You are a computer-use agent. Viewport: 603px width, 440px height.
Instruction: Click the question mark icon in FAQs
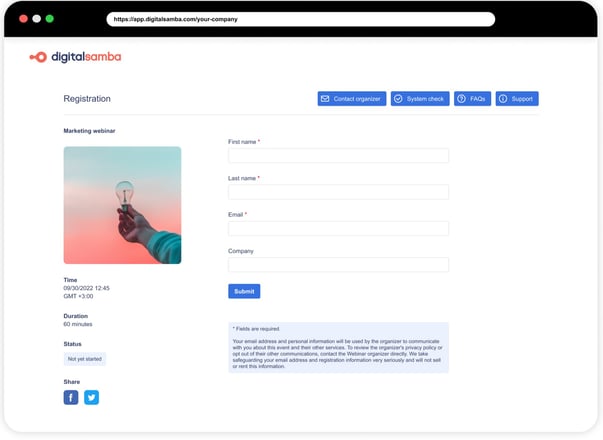coord(461,99)
